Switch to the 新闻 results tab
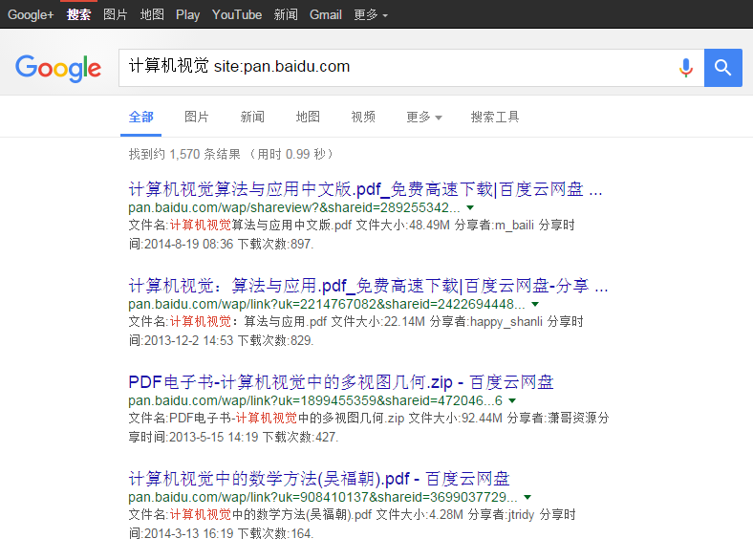Viewport: 753px width, 560px height. coord(252,117)
